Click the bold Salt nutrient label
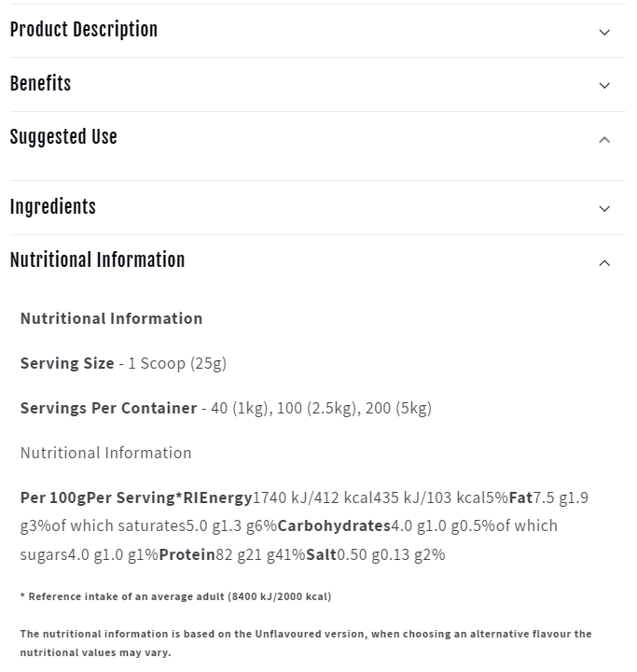This screenshot has height=672, width=637. 321,554
